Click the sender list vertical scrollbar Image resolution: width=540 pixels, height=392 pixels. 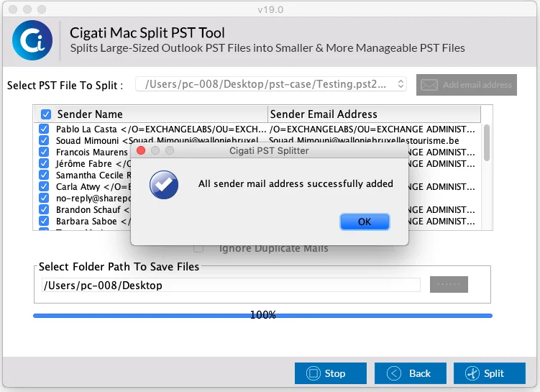point(486,142)
